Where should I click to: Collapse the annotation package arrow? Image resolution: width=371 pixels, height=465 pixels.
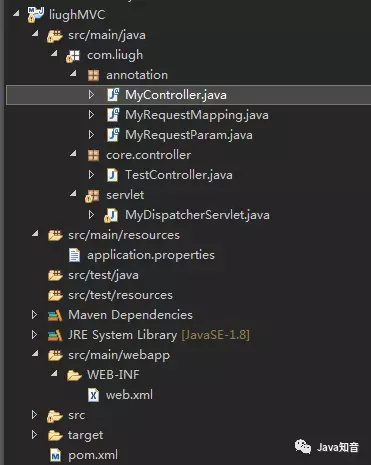(73, 73)
